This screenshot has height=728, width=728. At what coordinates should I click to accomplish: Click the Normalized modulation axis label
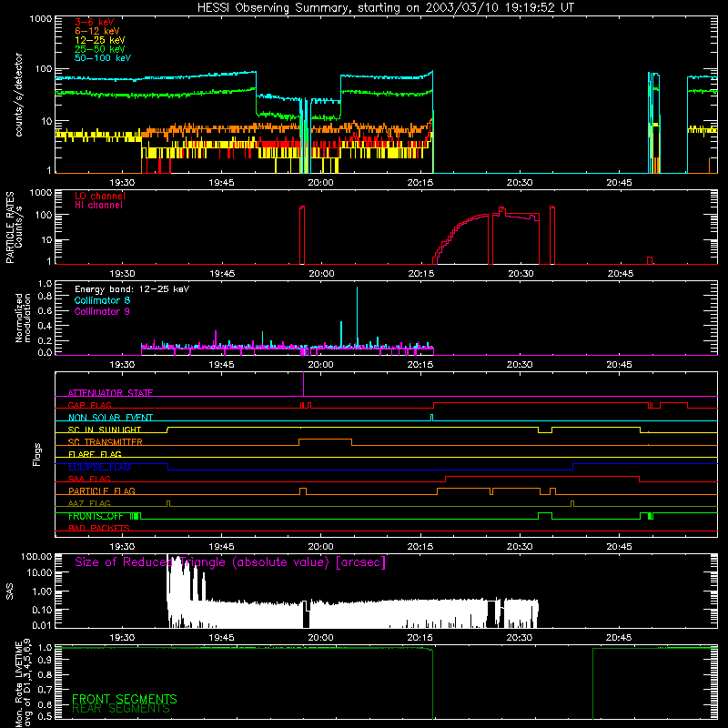click(23, 318)
